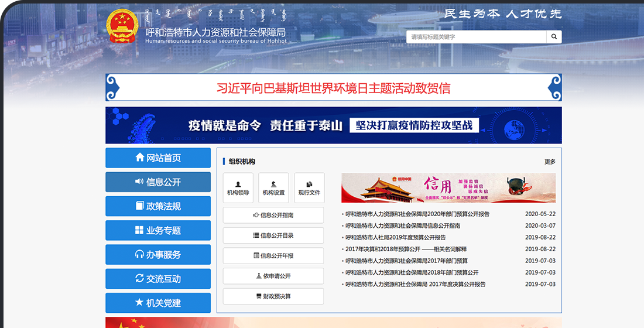The image size is (644, 328).
Task: Open the 2020年部门预算公开报告 article link
Action: tap(417, 214)
